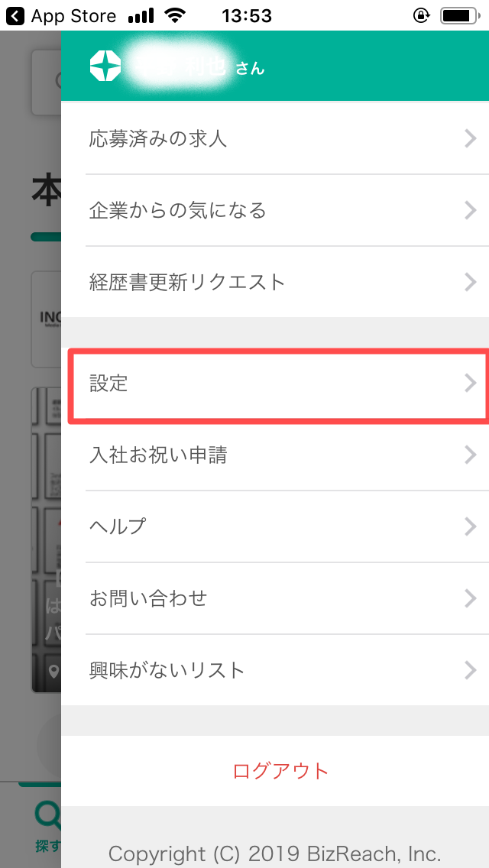Tap the user name header with さん
The image size is (489, 868).
[193, 67]
